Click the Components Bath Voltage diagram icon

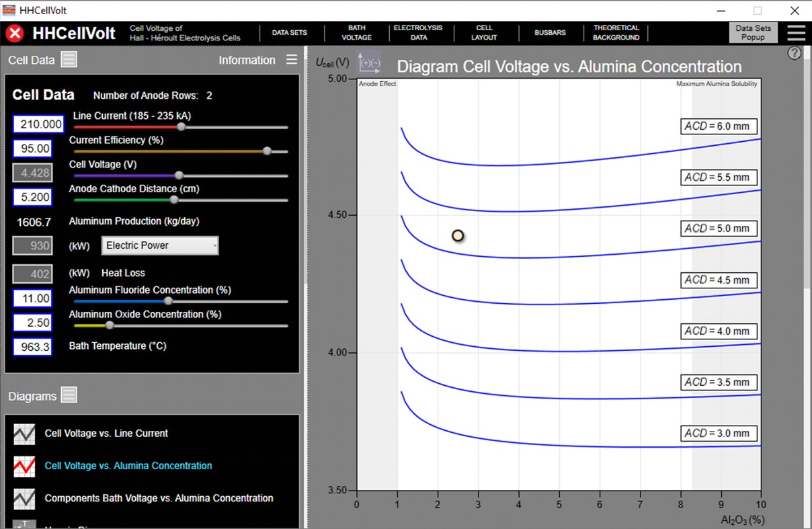[24, 499]
